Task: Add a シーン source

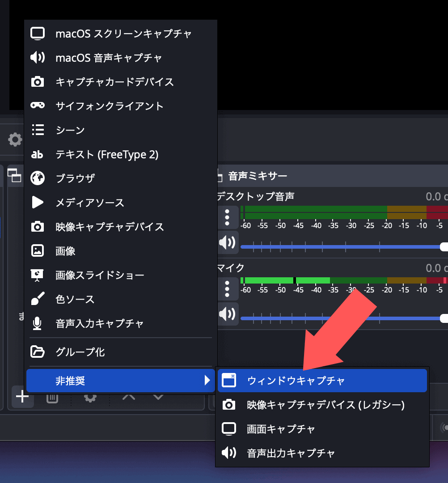Action: 121,130
